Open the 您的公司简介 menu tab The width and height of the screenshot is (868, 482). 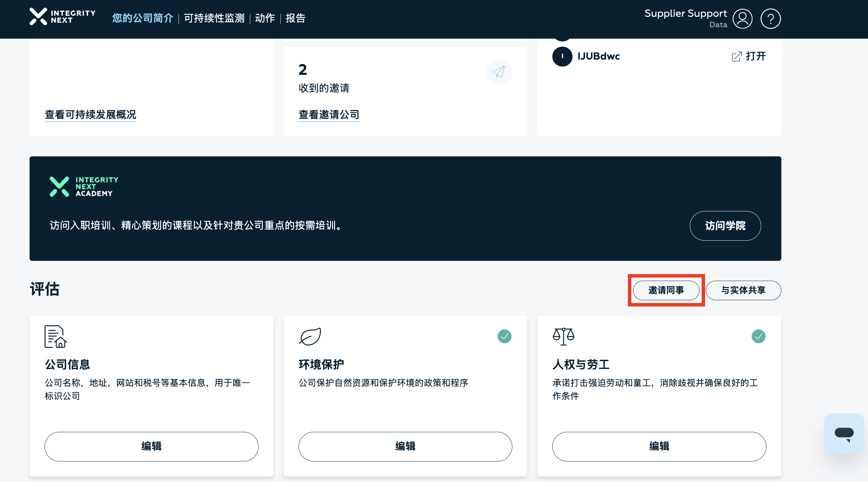142,18
